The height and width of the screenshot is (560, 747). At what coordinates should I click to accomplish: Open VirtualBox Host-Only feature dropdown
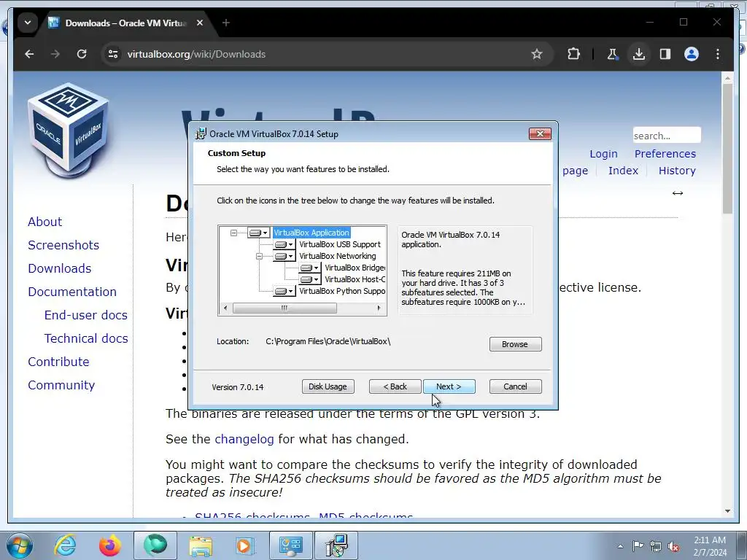pyautogui.click(x=309, y=279)
